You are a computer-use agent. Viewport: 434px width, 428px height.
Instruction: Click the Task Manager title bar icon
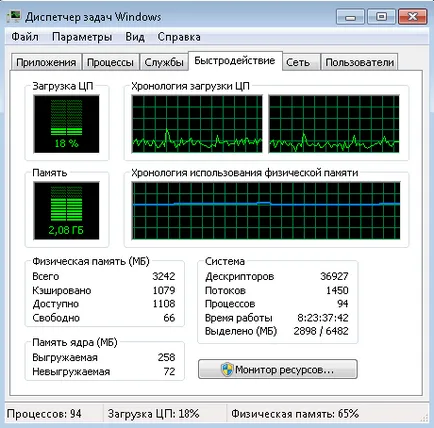(14, 17)
